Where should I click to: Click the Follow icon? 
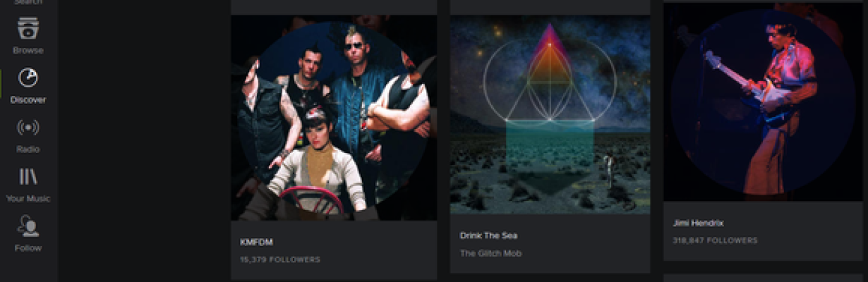pos(28,226)
